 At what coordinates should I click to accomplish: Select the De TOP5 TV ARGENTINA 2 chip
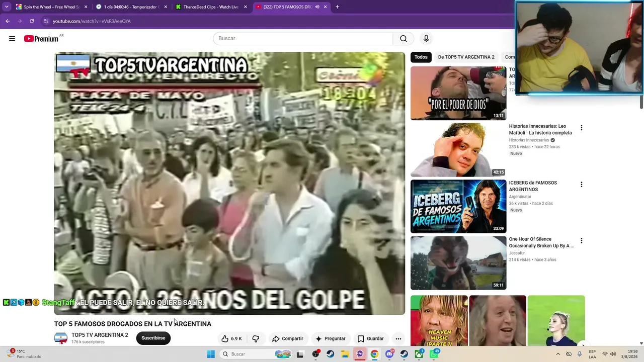[466, 57]
